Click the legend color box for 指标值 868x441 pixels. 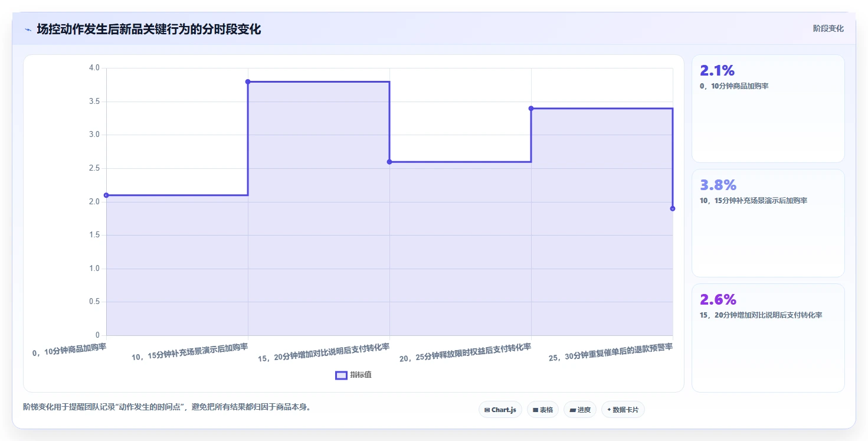[x=341, y=375]
